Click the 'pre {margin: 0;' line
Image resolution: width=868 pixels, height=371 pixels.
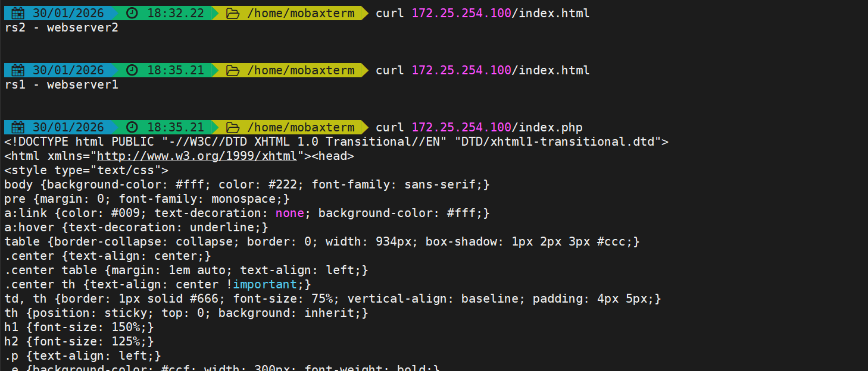[147, 199]
